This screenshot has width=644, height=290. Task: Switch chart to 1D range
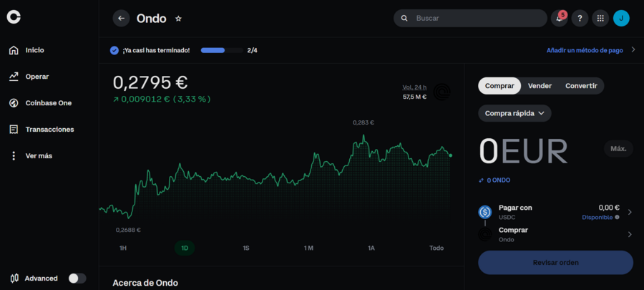point(185,248)
